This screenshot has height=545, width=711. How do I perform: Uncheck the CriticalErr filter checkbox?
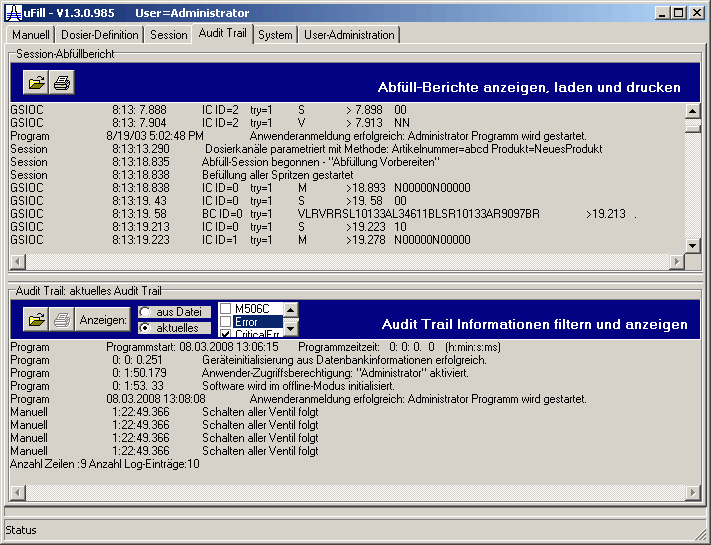(x=225, y=334)
